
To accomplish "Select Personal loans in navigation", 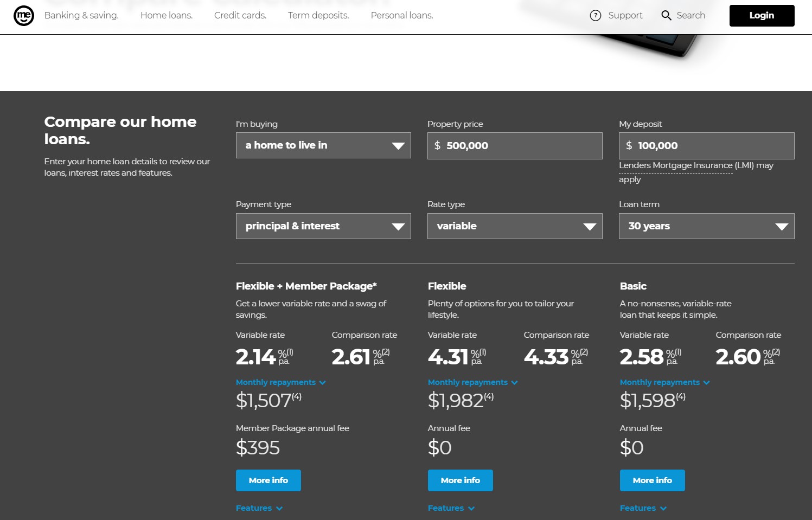I will click(402, 16).
